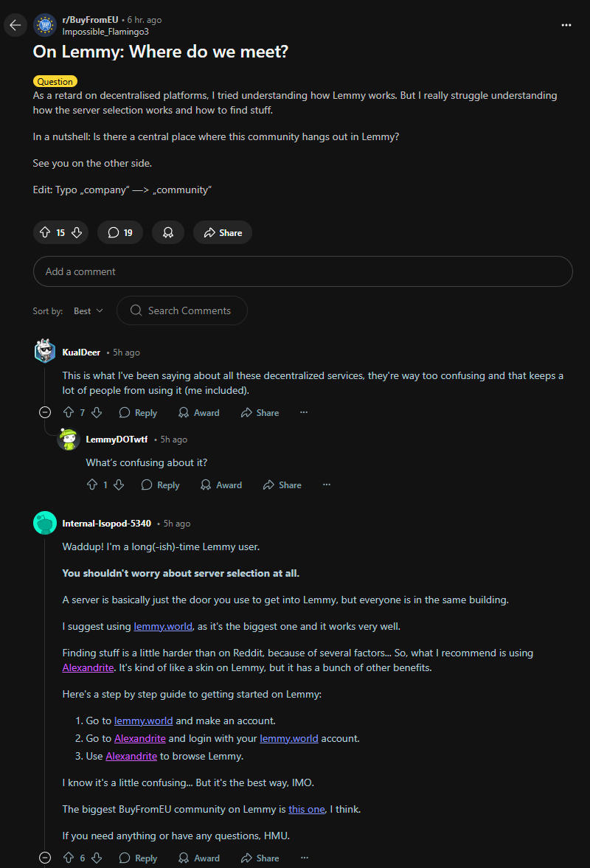Reply to KualDeer's comment
Screen dimensions: 590x868
point(138,413)
